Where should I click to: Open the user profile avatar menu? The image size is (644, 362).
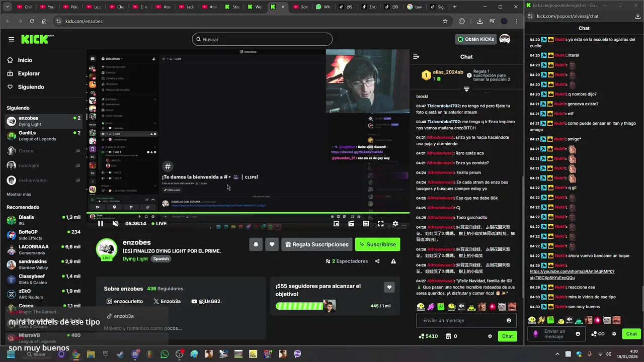point(505,39)
